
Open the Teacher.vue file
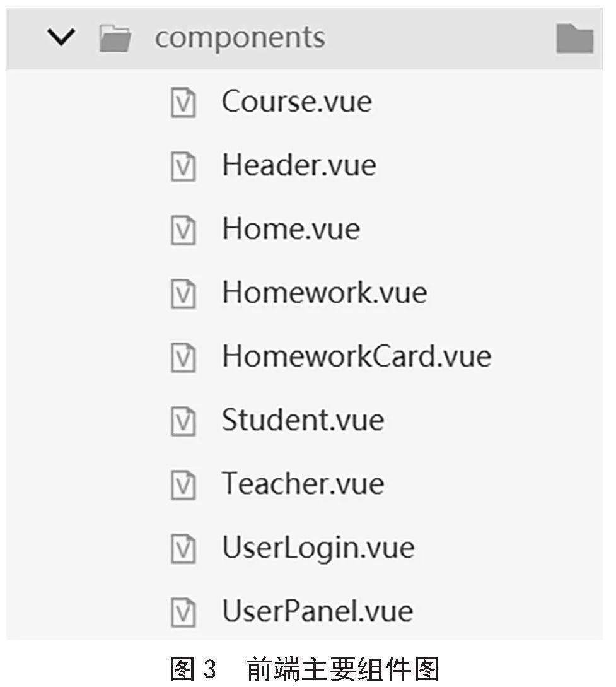[x=303, y=484]
